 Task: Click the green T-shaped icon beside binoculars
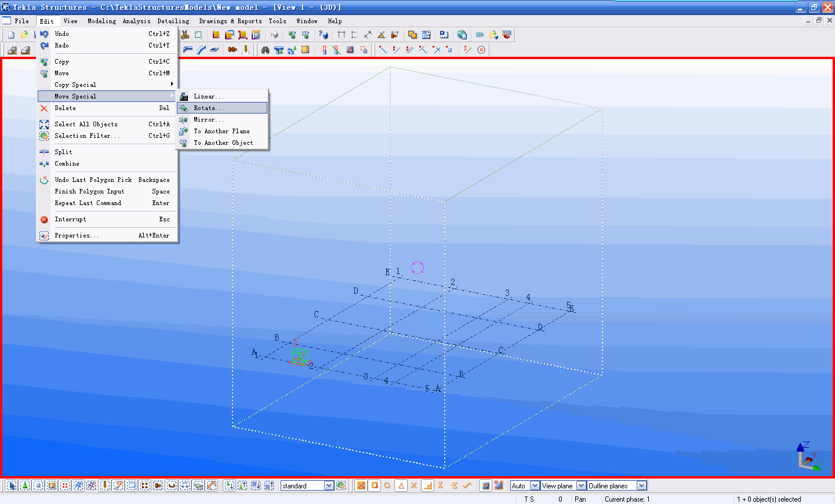(x=278, y=50)
